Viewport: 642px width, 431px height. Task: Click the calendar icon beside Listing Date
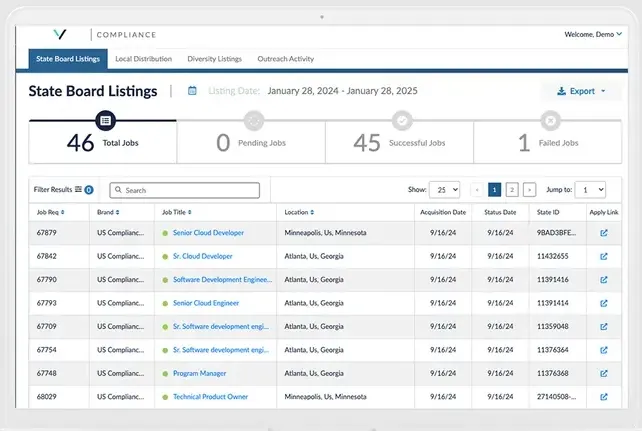pyautogui.click(x=192, y=91)
